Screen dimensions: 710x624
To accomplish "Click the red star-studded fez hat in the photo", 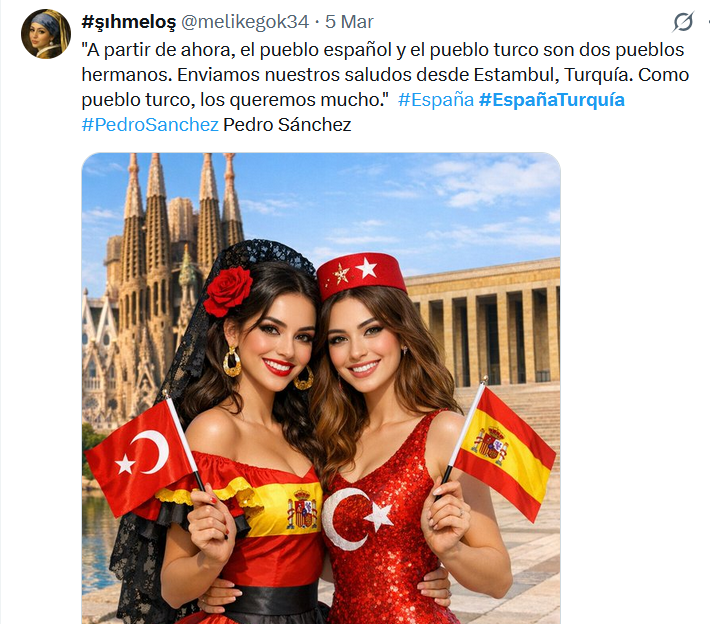I will tap(361, 275).
